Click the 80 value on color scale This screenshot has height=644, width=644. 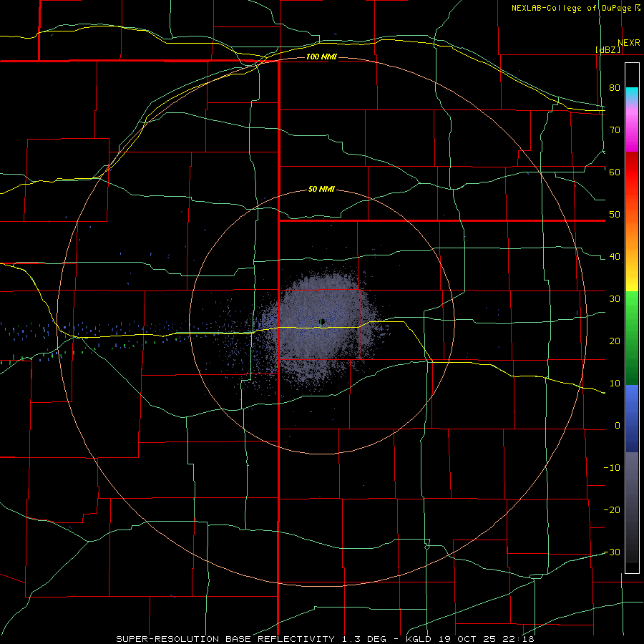click(x=615, y=87)
